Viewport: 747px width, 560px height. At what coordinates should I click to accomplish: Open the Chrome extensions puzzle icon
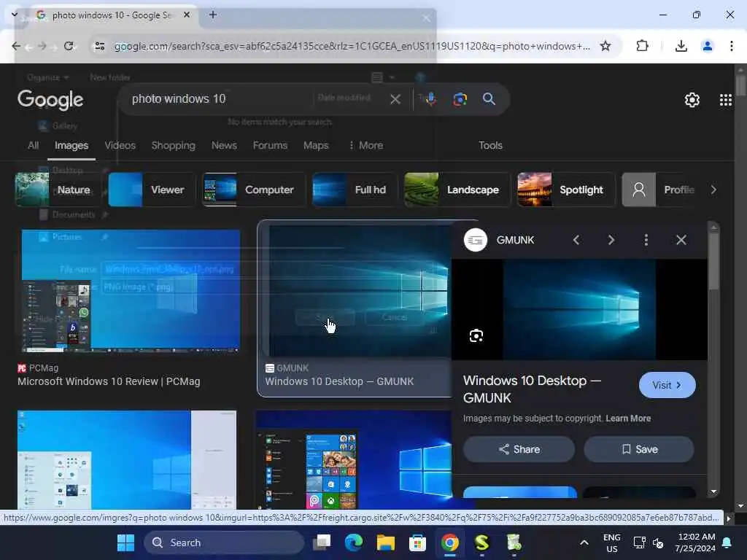pyautogui.click(x=642, y=46)
